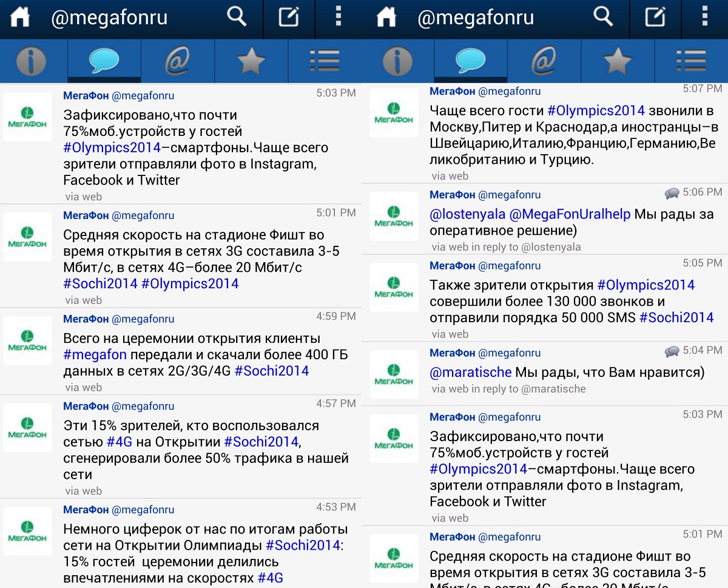Open #Olympics2014 hashtag in the left 5:01 PM tweet
The width and height of the screenshot is (728, 588).
coord(190,283)
